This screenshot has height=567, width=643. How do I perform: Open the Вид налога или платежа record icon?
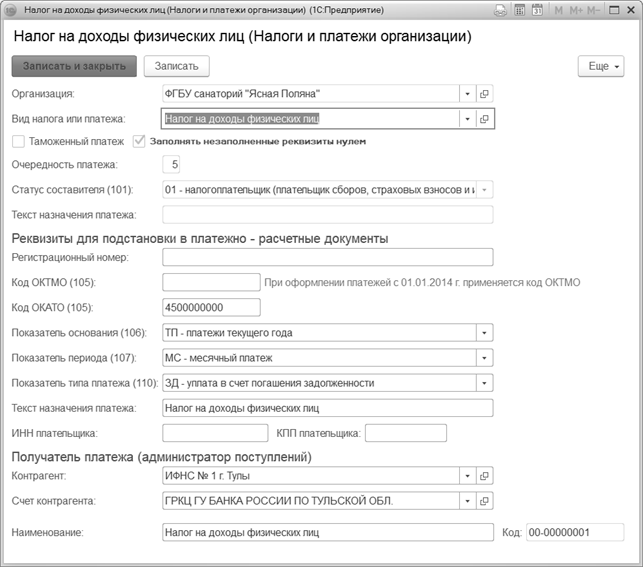pyautogui.click(x=484, y=119)
